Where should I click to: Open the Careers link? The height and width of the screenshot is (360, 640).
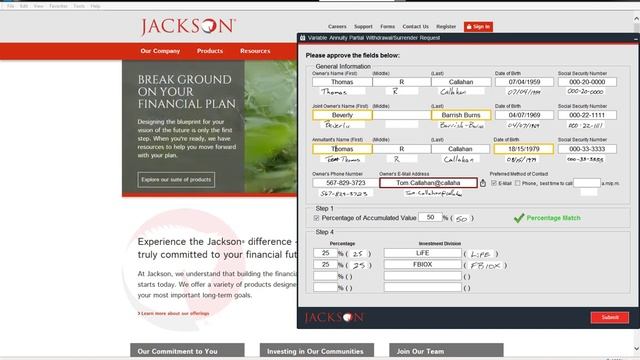click(337, 27)
